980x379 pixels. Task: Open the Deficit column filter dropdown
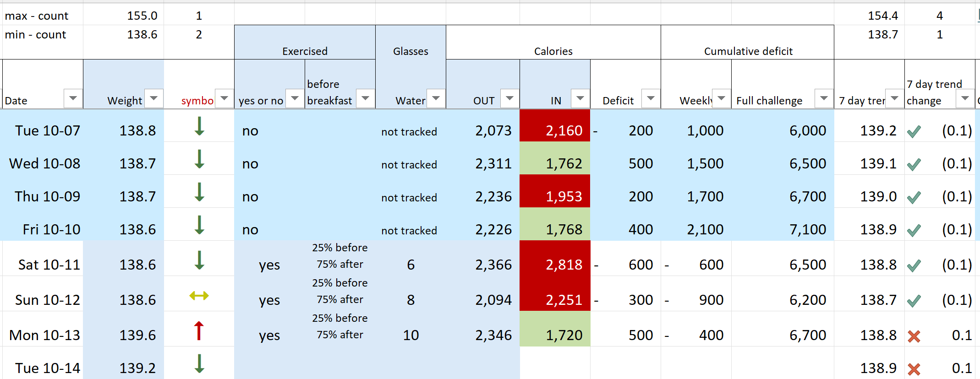click(x=651, y=98)
